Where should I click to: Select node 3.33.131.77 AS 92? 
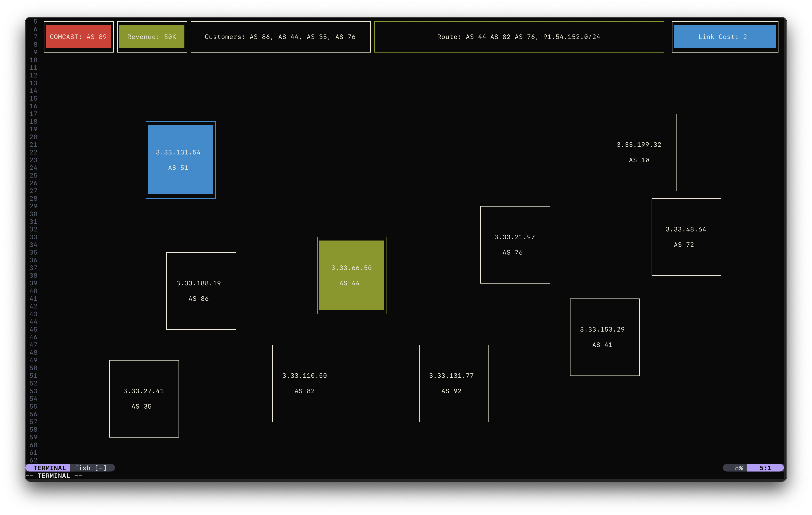point(454,383)
